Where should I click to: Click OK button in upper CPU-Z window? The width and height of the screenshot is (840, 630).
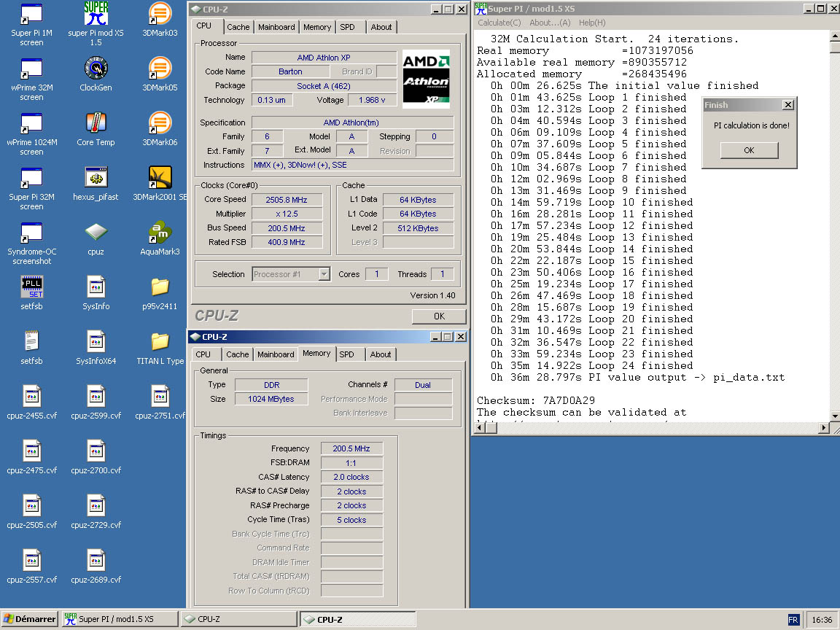pyautogui.click(x=439, y=316)
